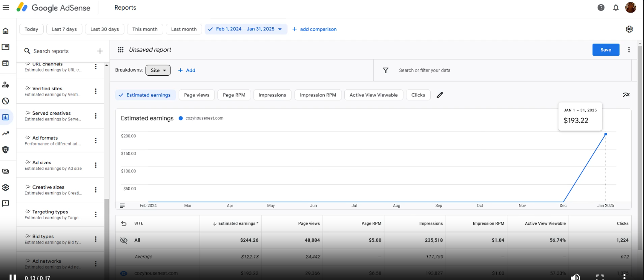Toggle the Clicks metric chip
The height and width of the screenshot is (280, 644).
click(x=418, y=95)
